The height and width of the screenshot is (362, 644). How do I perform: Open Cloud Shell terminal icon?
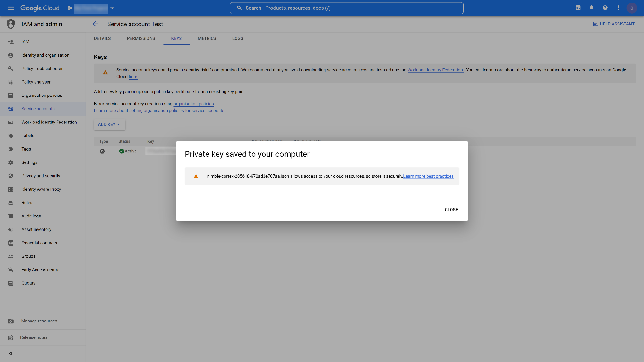coord(578,8)
